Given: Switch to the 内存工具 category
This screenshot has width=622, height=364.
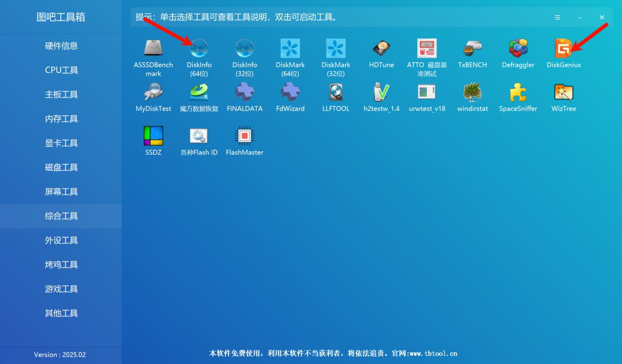Looking at the screenshot, I should [61, 119].
